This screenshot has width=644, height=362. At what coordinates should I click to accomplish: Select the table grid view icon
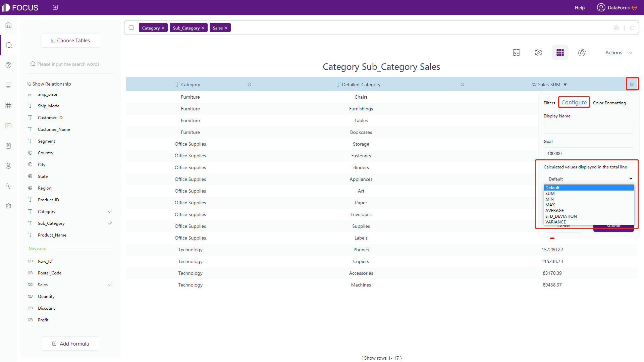coord(560,53)
